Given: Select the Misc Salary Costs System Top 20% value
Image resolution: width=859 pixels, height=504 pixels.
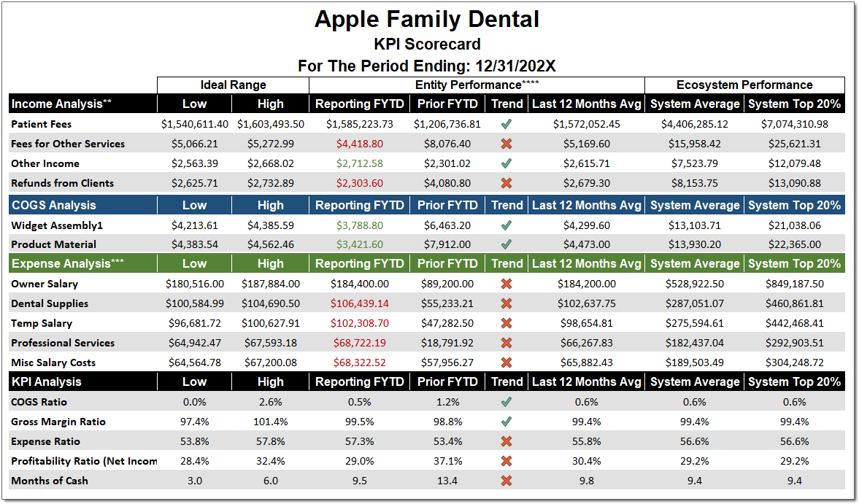Looking at the screenshot, I should point(794,363).
